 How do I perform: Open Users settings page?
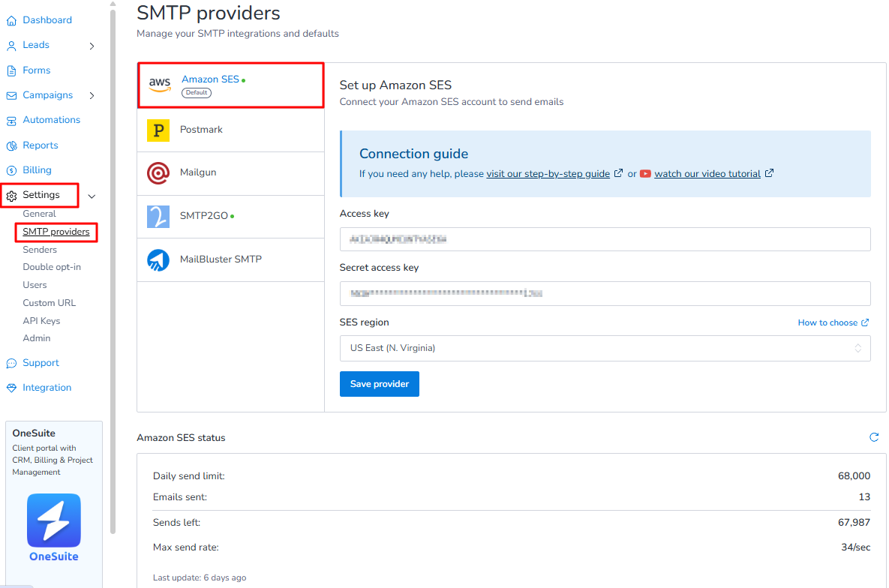[x=35, y=285]
